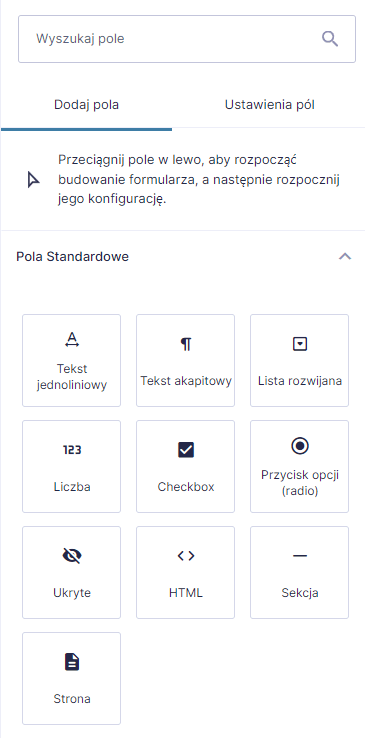
Task: Select the Sekcja divider field
Action: coord(300,572)
